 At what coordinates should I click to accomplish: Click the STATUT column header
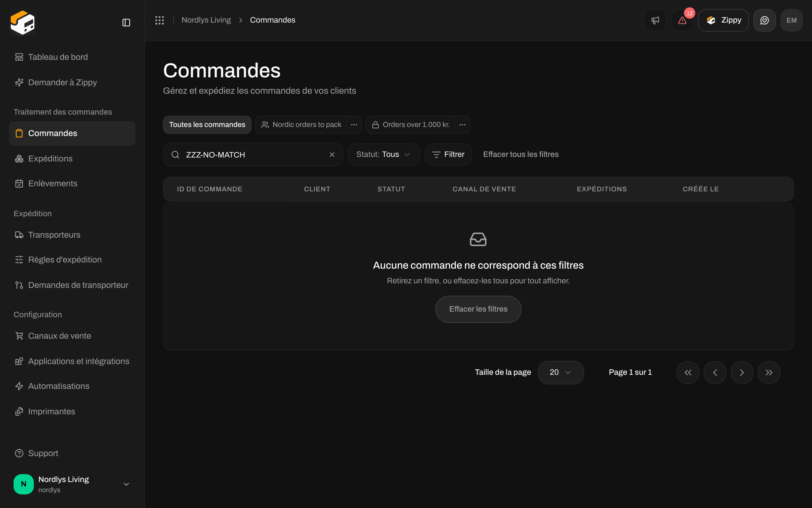point(391,189)
